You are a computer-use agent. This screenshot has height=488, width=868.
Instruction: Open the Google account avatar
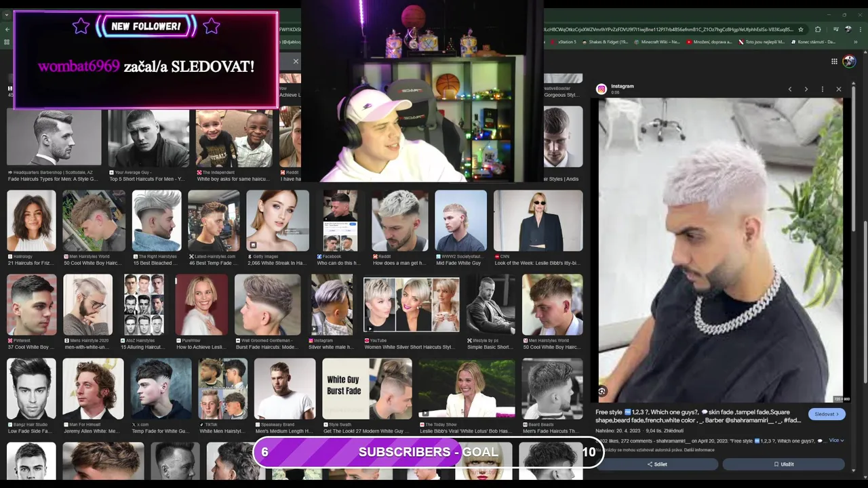pos(849,61)
